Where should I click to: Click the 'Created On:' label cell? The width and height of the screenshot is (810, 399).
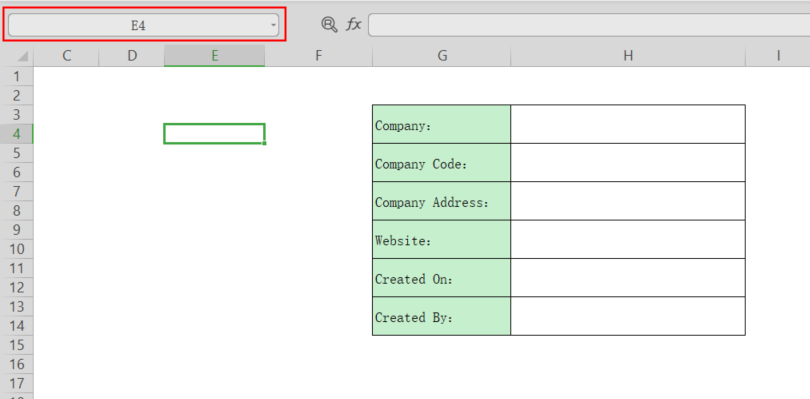[442, 278]
